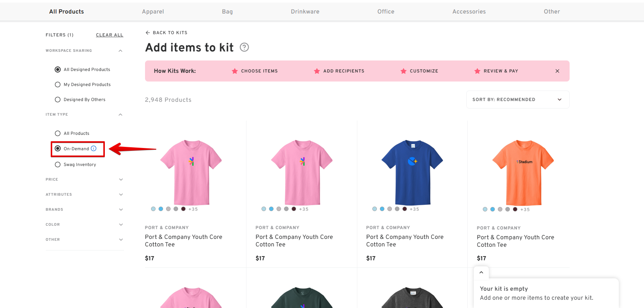This screenshot has width=644, height=308.
Task: Expand the Brands filter section
Action: click(121, 210)
